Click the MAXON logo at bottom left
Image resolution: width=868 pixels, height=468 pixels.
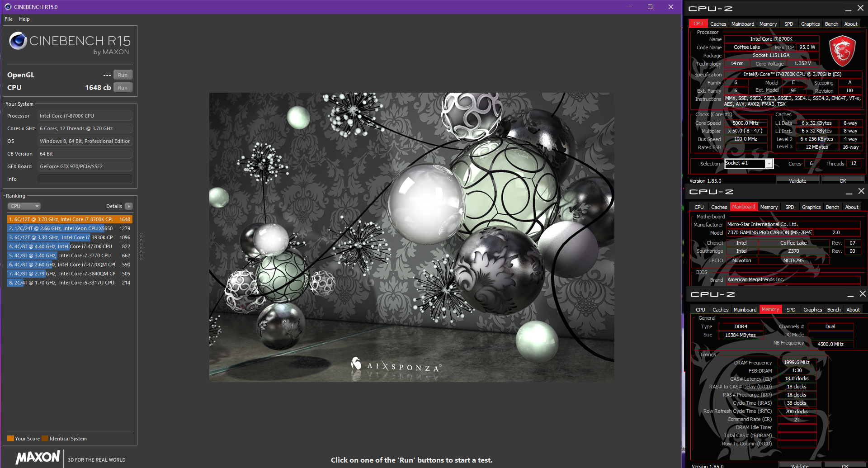click(38, 457)
